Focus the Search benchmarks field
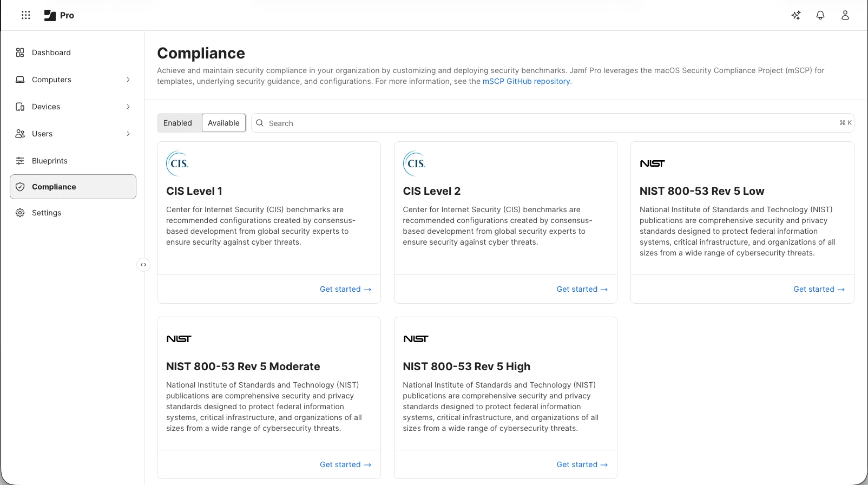868x485 pixels. point(553,123)
